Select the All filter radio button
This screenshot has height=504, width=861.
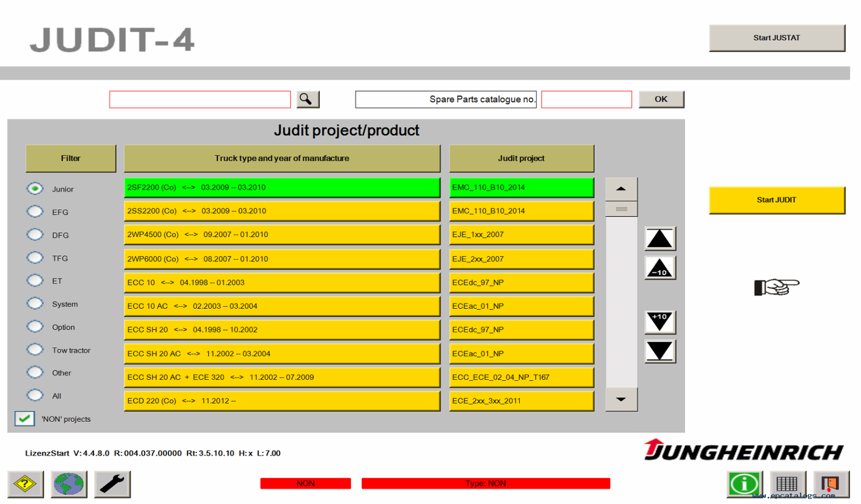(35, 396)
